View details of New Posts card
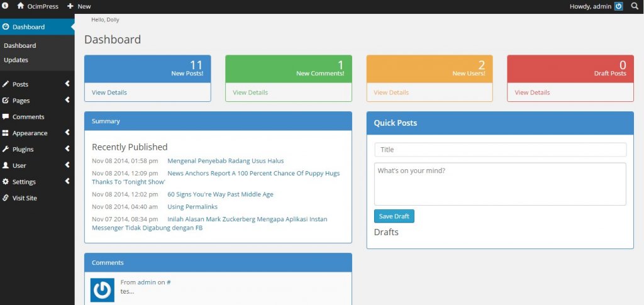Screen dimensions: 644x305 [109, 92]
